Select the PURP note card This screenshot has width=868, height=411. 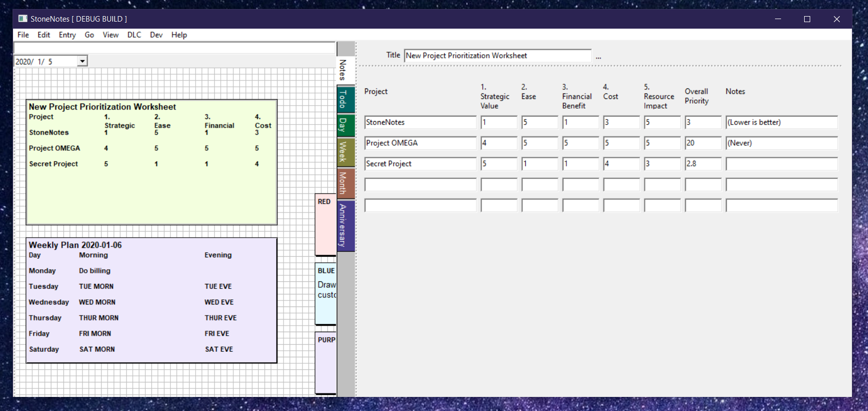click(326, 363)
